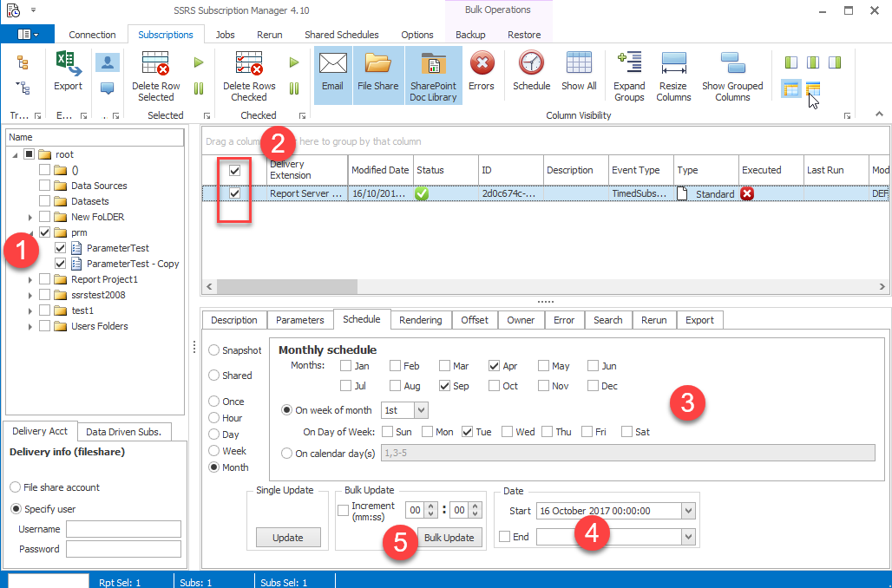Click Delete Row Selected icon
Viewport: 892px width, 588px height.
(x=155, y=63)
